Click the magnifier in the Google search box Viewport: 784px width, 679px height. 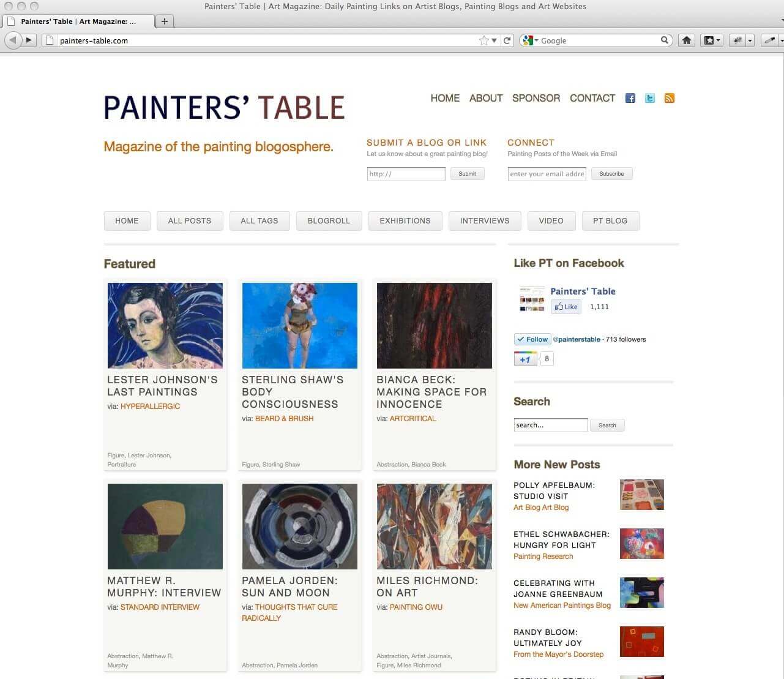pyautogui.click(x=665, y=40)
